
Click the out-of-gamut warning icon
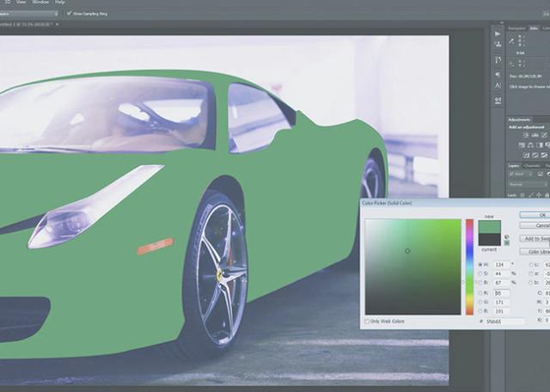click(506, 237)
